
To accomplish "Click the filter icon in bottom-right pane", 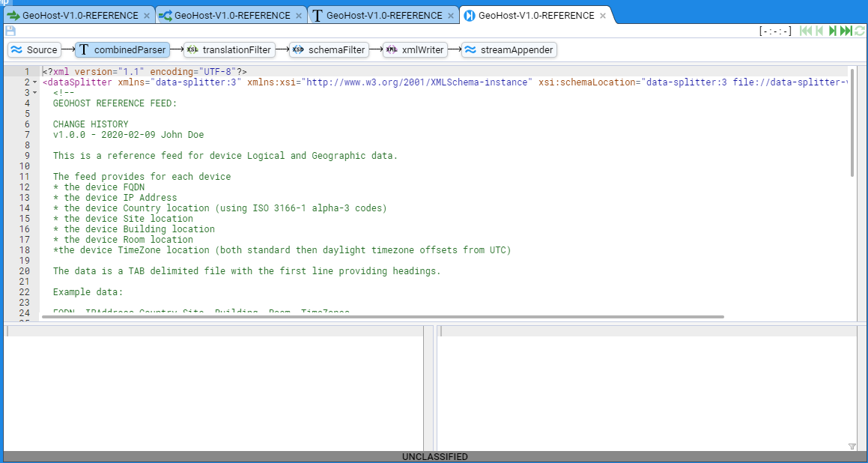I will click(x=852, y=447).
